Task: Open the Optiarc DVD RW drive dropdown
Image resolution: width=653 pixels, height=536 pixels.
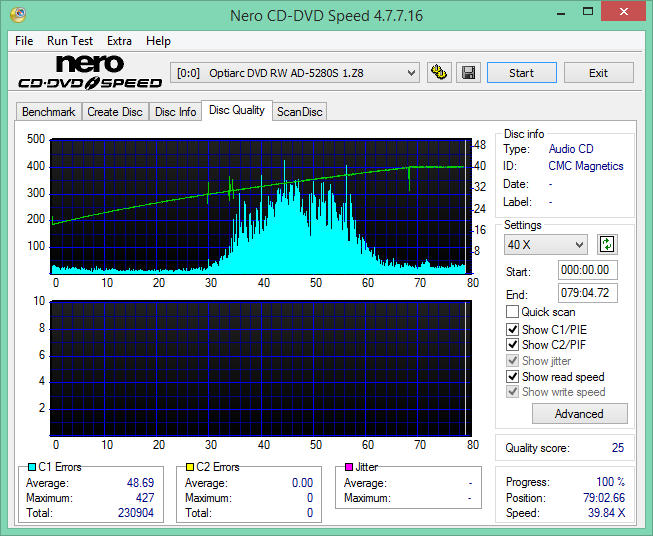Action: click(x=295, y=73)
